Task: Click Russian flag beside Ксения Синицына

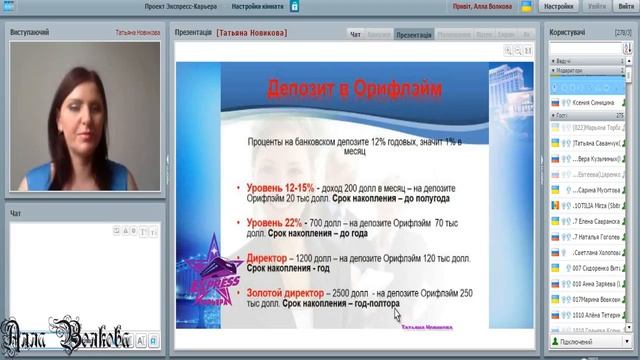Action: click(x=555, y=103)
